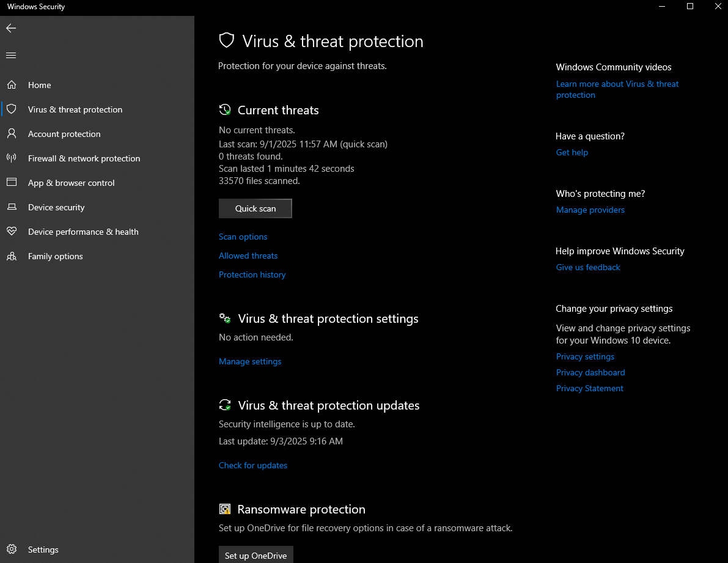728x563 pixels.
Task: Open the Scan options link
Action: (243, 237)
